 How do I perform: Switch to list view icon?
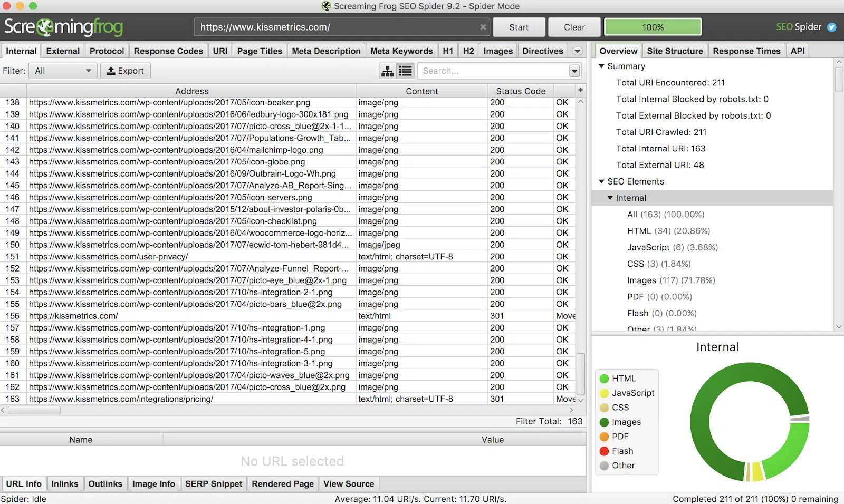pos(405,71)
